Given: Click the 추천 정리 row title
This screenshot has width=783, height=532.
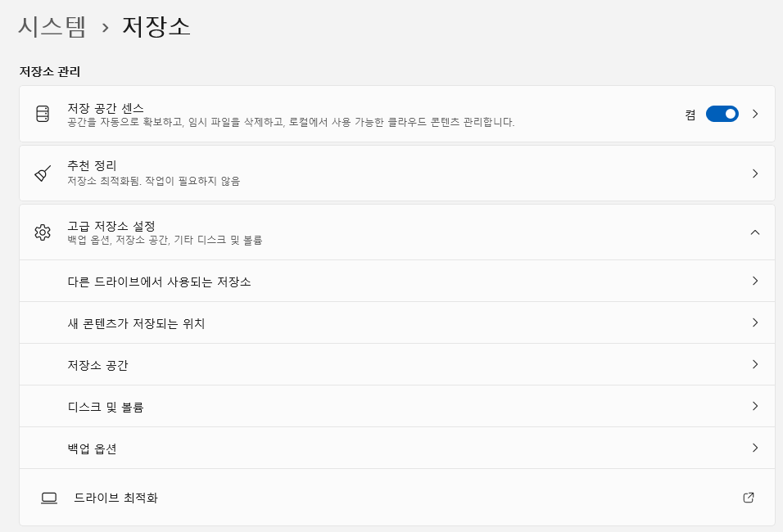Looking at the screenshot, I should pyautogui.click(x=92, y=165).
